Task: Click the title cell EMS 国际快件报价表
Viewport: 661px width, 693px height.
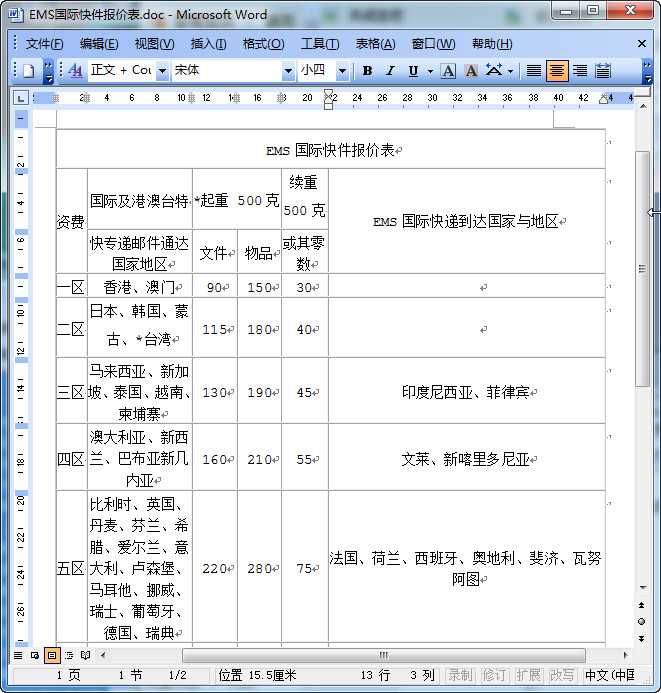Action: (330, 149)
